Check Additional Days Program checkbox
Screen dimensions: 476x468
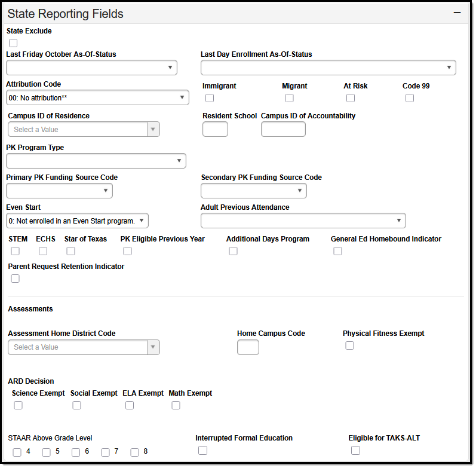[233, 251]
